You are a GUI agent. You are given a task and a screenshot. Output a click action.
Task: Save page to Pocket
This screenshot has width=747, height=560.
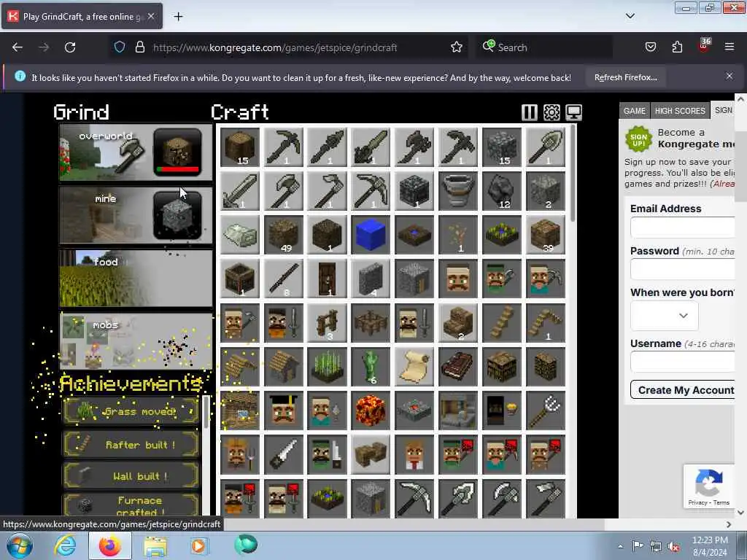(x=650, y=47)
